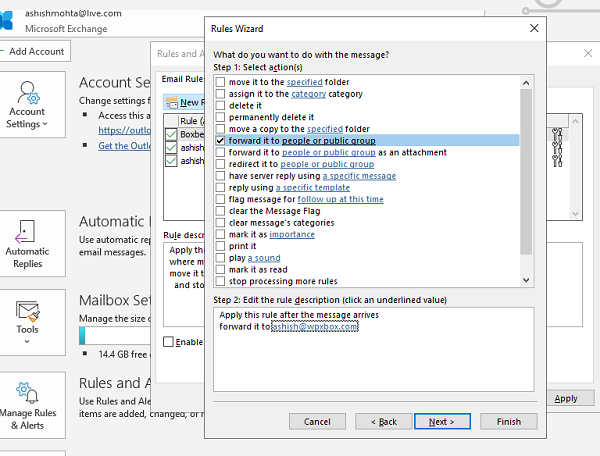
Task: Open the Get the Outlook link
Action: point(124,146)
